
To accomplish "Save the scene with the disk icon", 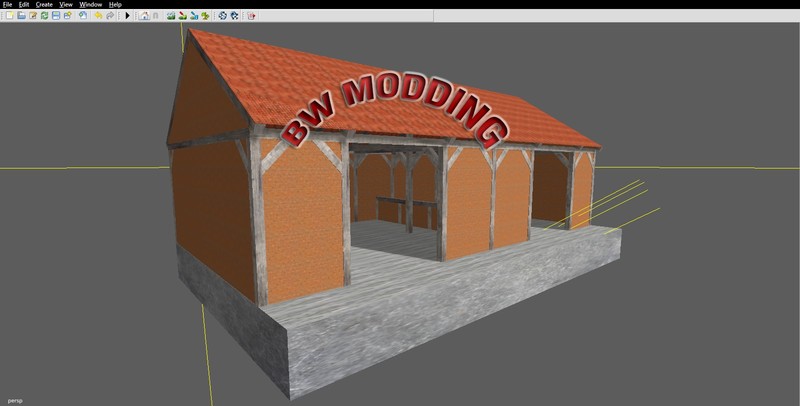I will [x=56, y=16].
